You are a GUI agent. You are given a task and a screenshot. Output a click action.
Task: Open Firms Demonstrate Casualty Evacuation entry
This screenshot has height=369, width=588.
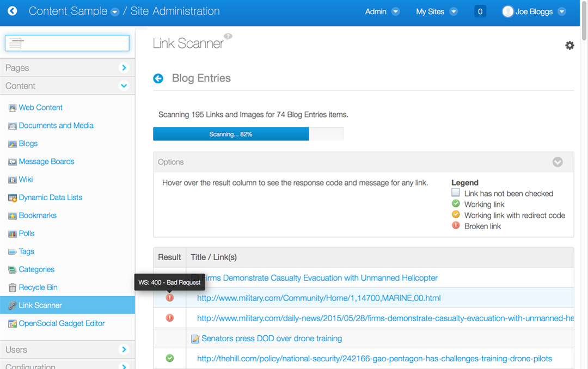(320, 278)
